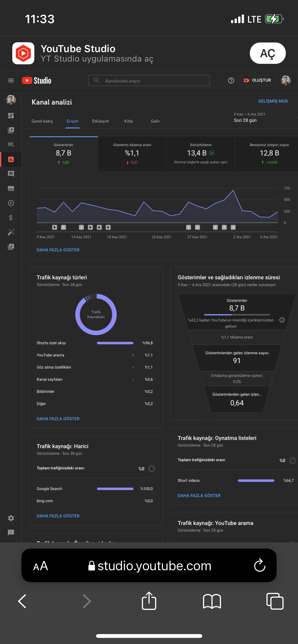Image resolution: width=298 pixels, height=644 pixels.
Task: Switch to the Genel bakış tab
Action: click(42, 121)
